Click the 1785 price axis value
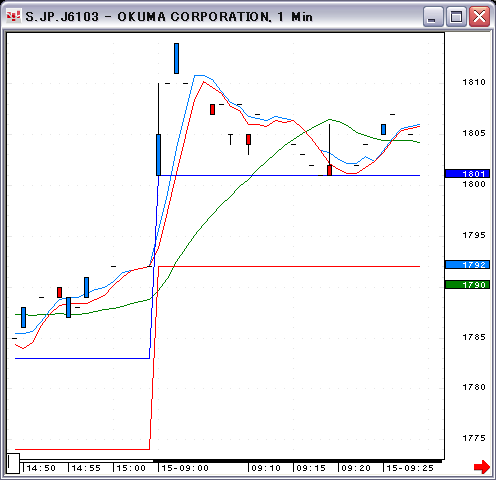This screenshot has width=496, height=480. 474,337
